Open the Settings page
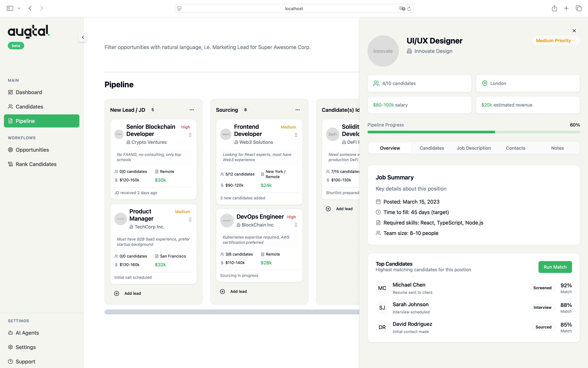 tap(25, 347)
